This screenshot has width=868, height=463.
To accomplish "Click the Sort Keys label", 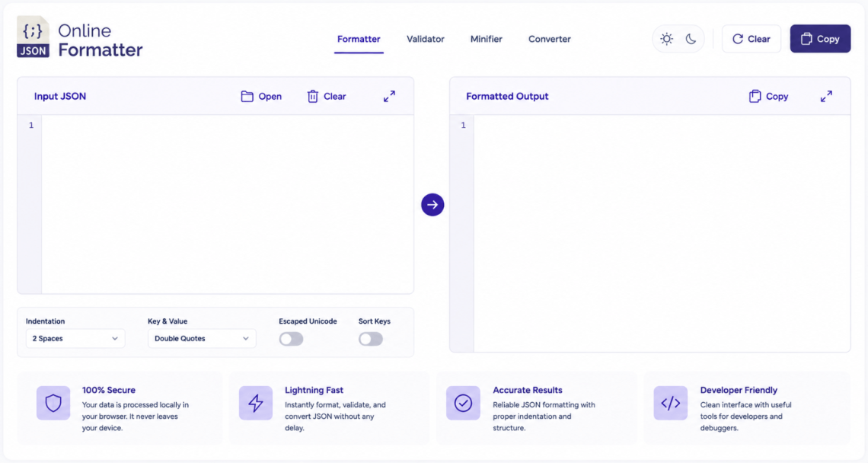I will tap(374, 321).
